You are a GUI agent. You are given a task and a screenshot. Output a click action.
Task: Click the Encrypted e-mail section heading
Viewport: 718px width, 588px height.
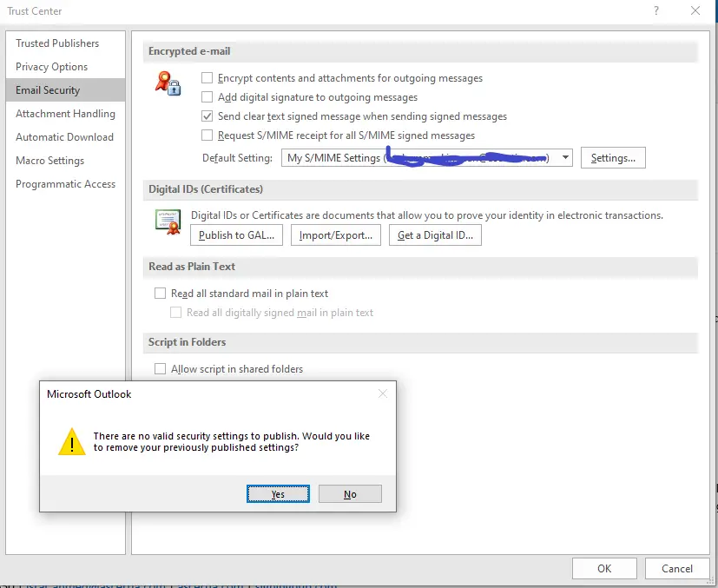point(189,51)
